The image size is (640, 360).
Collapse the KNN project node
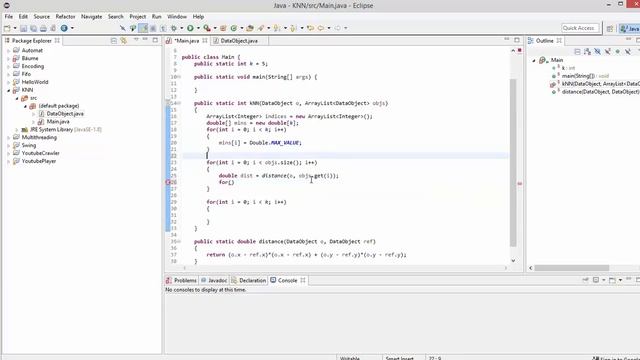[x=9, y=90]
